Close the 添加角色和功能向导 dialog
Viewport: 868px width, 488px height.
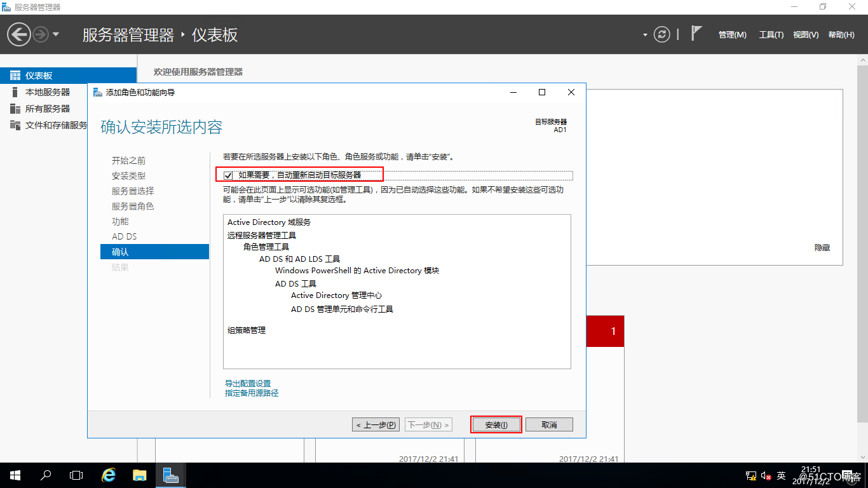coord(571,92)
